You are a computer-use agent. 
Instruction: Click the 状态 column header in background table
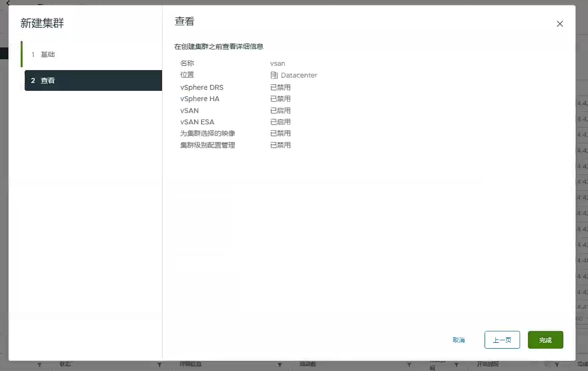[x=66, y=364]
